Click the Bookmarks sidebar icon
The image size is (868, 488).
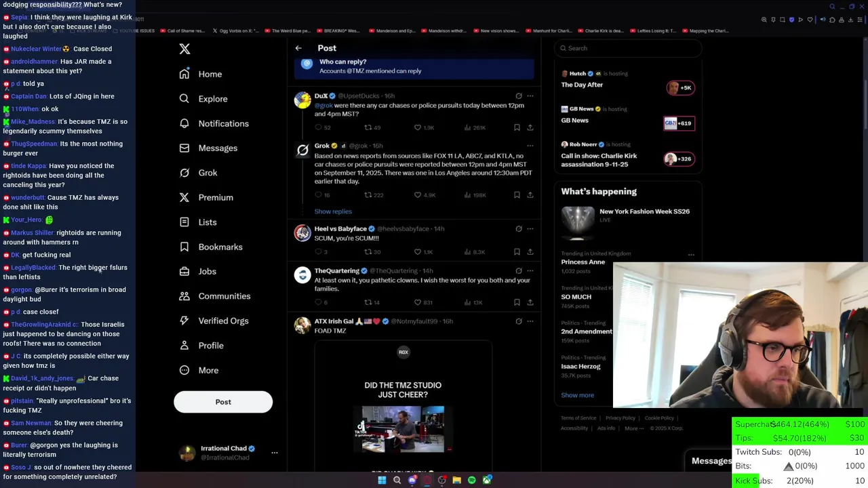point(184,247)
